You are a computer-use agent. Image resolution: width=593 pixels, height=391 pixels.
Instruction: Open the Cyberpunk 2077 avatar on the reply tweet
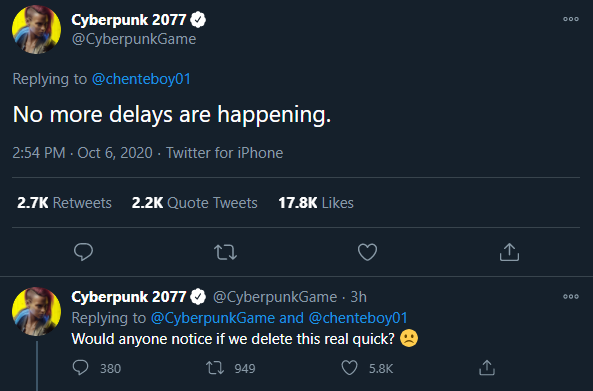pos(36,311)
